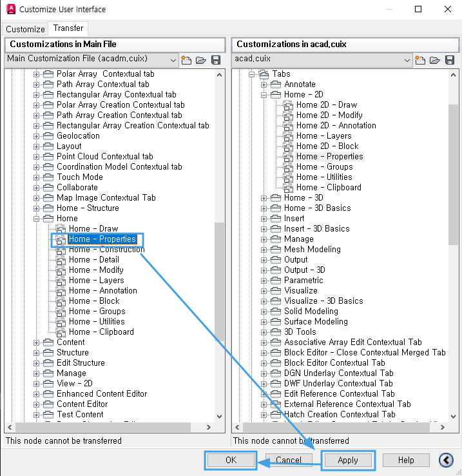This screenshot has height=476, width=462.
Task: Select Home - Properties in Main File tree
Action: [x=102, y=239]
